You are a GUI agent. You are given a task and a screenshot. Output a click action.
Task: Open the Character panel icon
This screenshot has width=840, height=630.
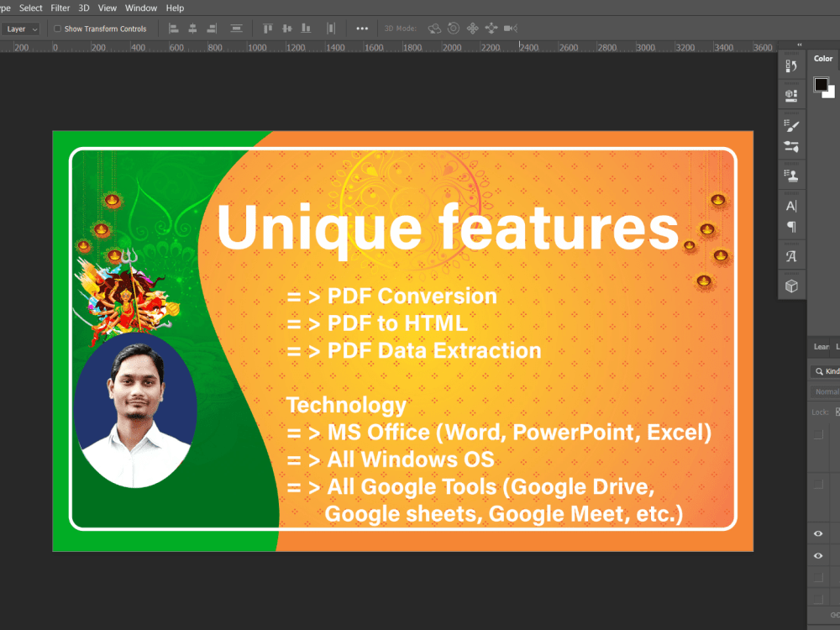click(x=791, y=207)
